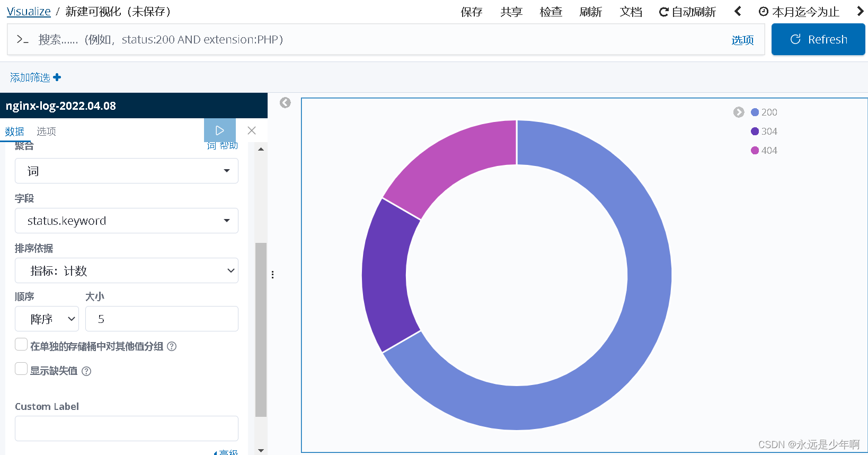Click the 大小 size input field
Viewport: 868px width, 455px height.
click(162, 319)
